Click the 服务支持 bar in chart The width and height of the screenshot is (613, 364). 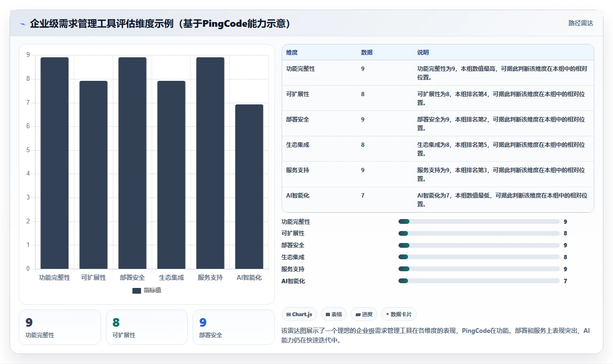210,163
